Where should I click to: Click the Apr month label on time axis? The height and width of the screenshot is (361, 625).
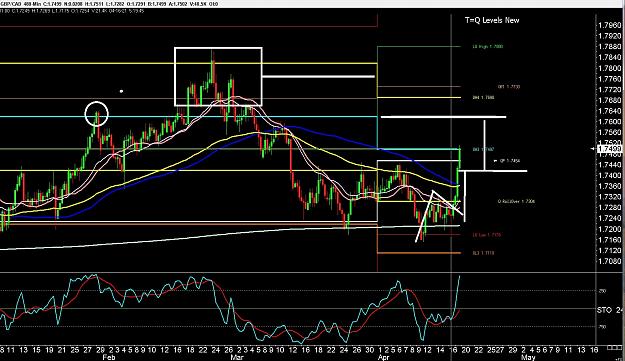(383, 357)
